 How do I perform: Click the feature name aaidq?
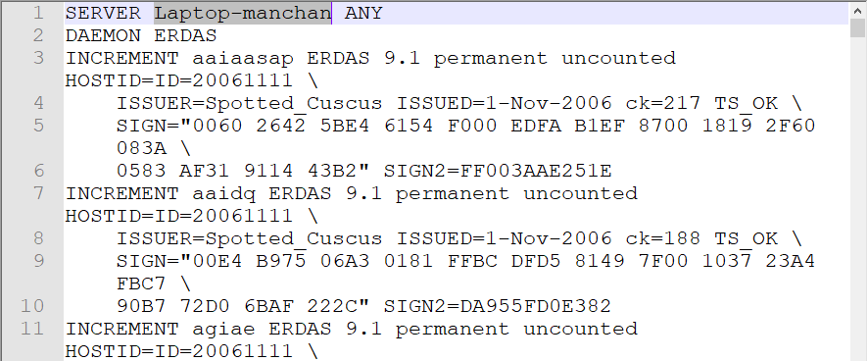coord(223,193)
